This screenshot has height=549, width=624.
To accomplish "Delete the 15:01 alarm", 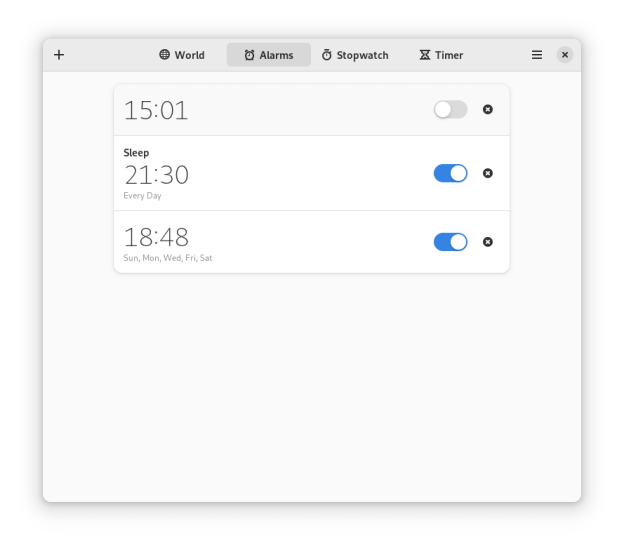I will tap(488, 109).
